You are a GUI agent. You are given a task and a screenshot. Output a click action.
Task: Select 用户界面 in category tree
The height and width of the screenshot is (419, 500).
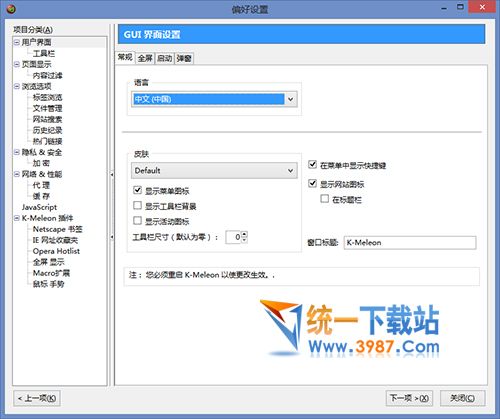click(37, 42)
